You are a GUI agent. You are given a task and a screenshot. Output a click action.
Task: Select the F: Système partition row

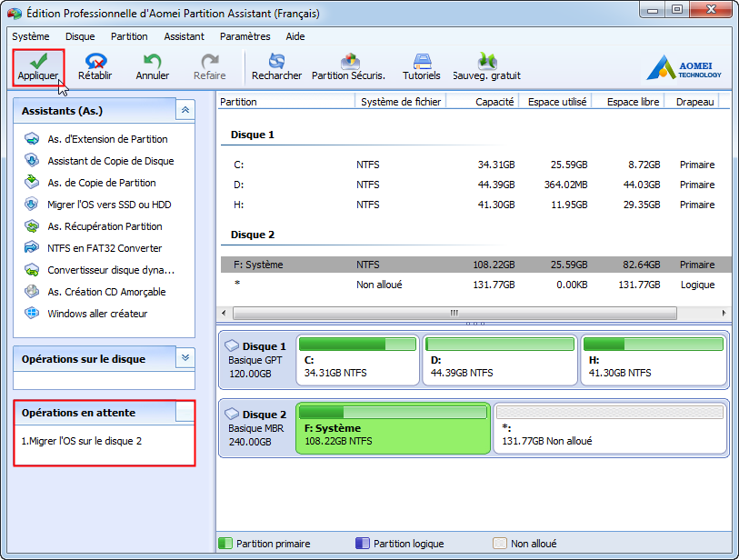pyautogui.click(x=476, y=265)
